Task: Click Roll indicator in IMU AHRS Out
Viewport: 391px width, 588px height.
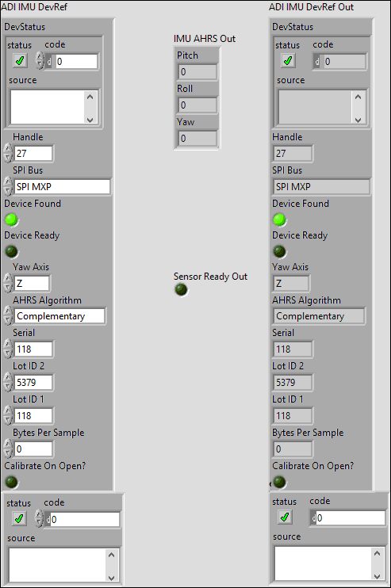Action: tap(197, 105)
